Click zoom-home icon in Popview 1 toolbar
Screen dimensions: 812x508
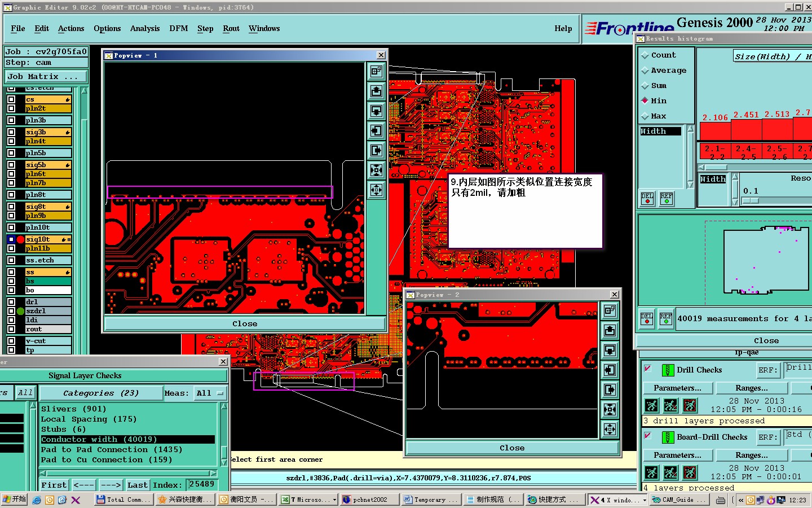tap(376, 72)
